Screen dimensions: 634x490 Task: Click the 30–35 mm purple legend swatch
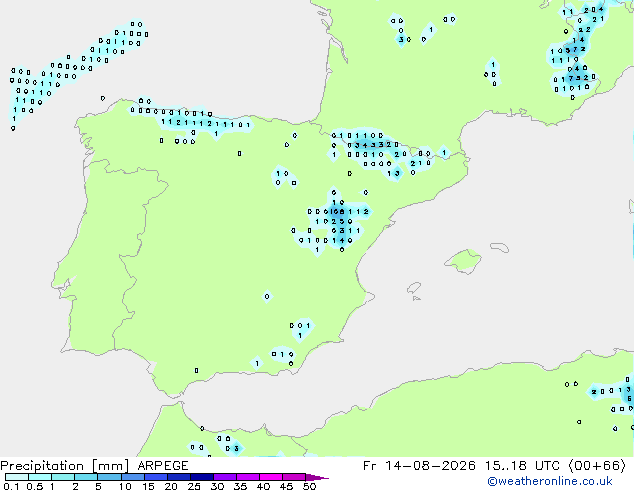pos(224,477)
